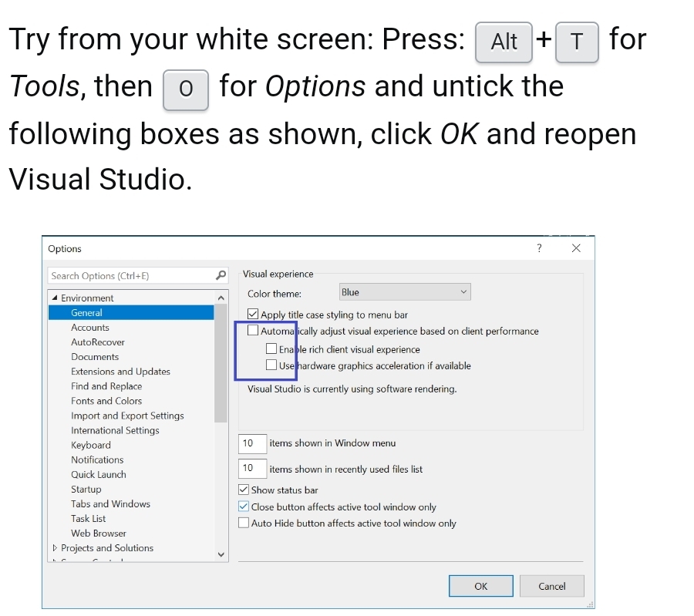
Task: Toggle Close button affects active tool window
Action: [x=244, y=507]
